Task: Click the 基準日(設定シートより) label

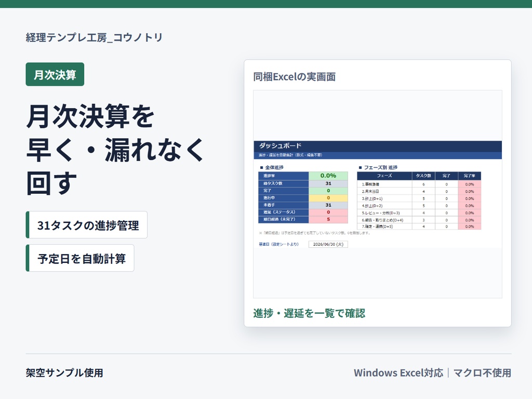Action: 278,244
